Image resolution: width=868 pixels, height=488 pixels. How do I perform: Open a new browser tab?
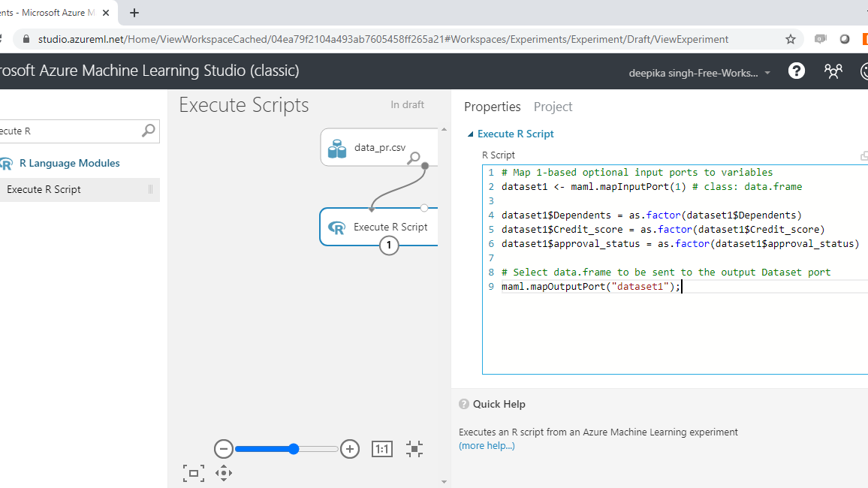[x=134, y=13]
